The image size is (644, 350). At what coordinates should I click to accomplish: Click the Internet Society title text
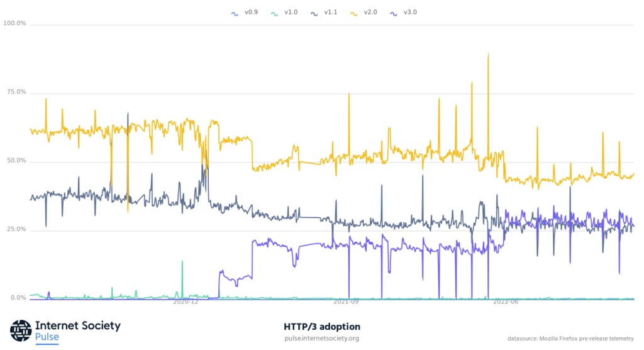point(77,325)
